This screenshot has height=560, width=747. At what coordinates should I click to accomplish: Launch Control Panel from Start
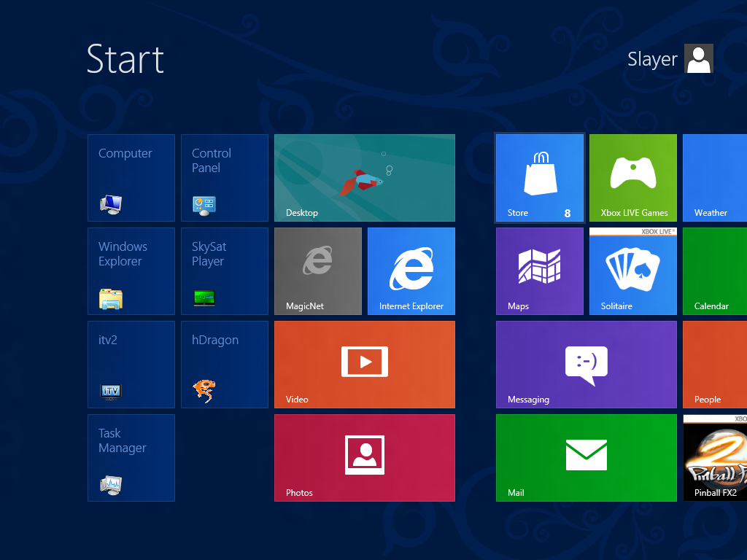pos(225,178)
